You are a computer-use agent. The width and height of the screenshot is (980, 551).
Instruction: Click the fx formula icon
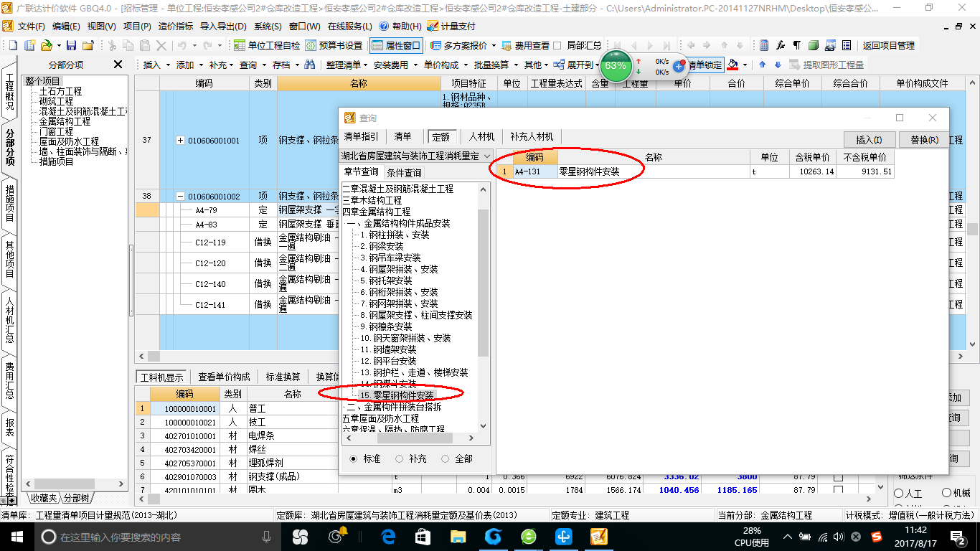(781, 45)
